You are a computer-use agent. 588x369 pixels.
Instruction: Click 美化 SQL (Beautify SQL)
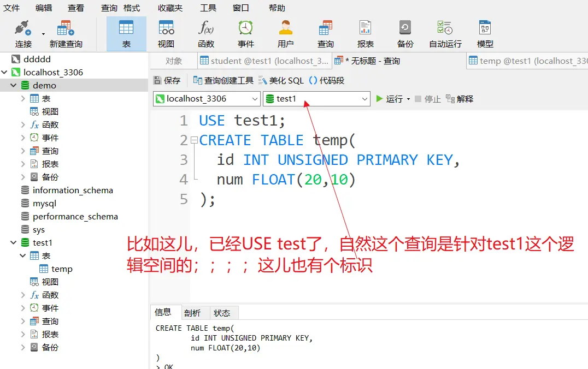pyautogui.click(x=281, y=81)
